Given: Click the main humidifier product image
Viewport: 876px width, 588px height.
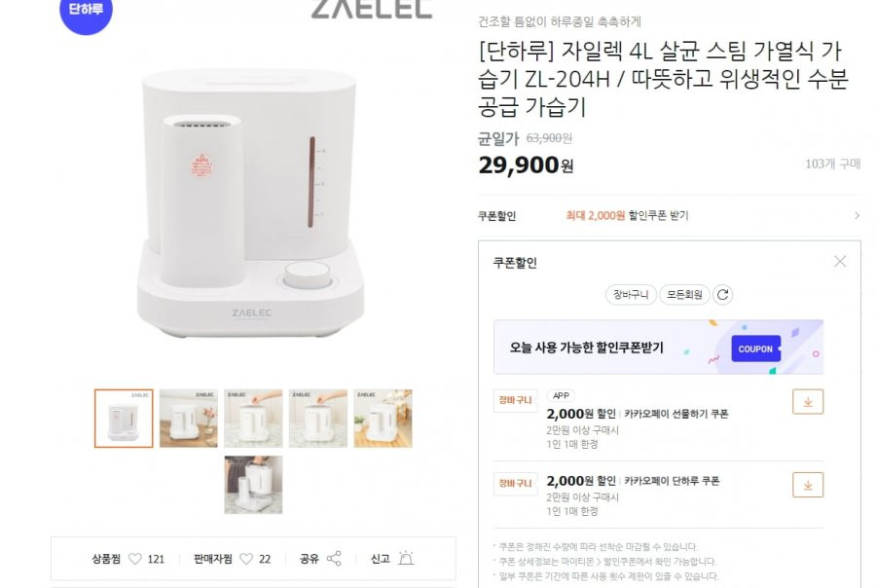Looking at the screenshot, I should click(251, 204).
